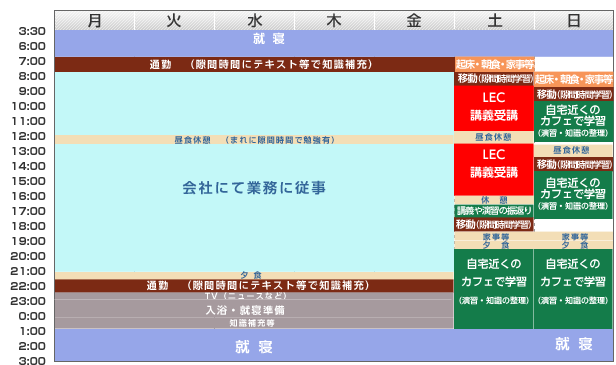The image size is (616, 365).
Task: Select the 7:00 time label
Action: pos(32,61)
